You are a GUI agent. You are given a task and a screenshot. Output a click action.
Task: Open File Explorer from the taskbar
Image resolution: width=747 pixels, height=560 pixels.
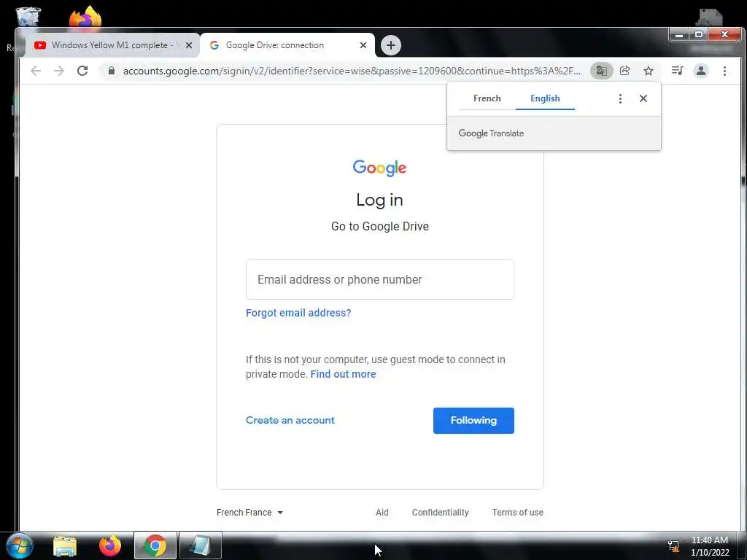(65, 545)
